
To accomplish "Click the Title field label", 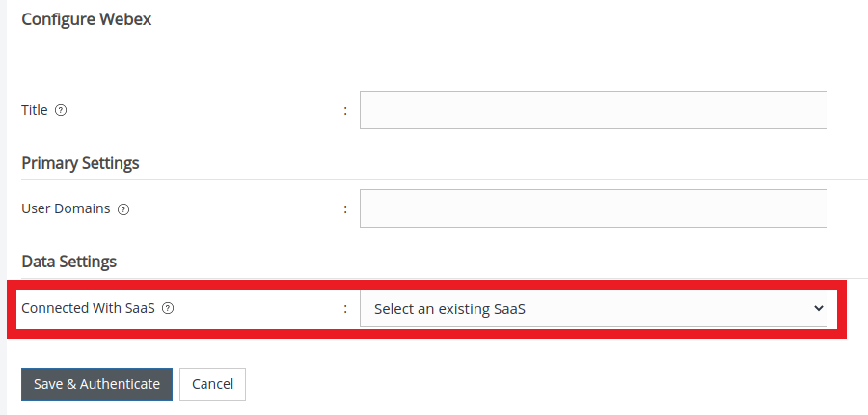I will click(35, 110).
